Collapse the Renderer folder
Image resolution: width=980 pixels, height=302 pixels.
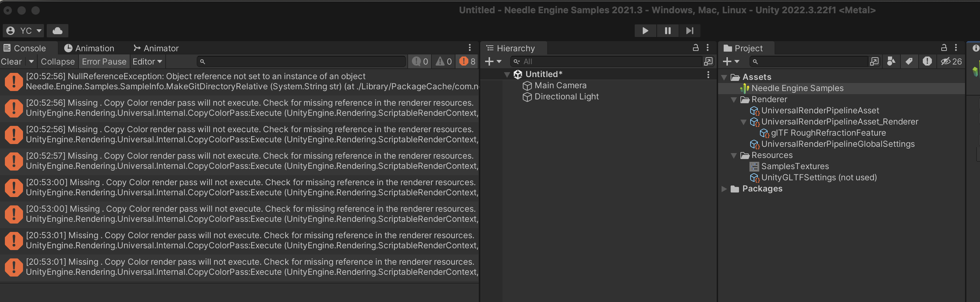pyautogui.click(x=734, y=100)
